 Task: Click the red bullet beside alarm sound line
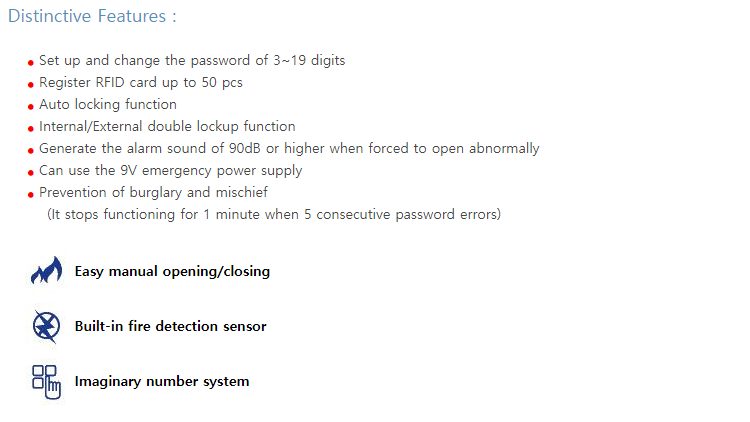(31, 151)
